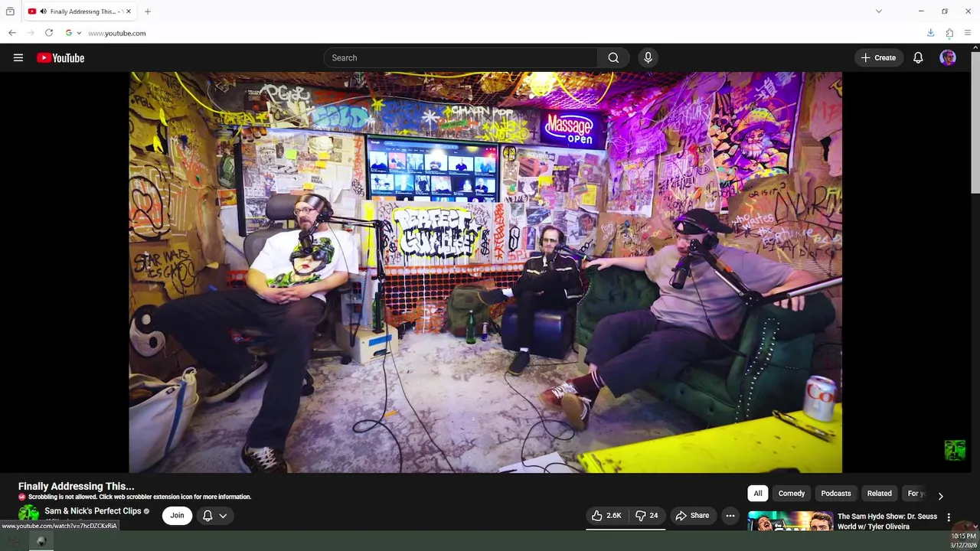
Task: Open the tab overview box icon
Action: (x=10, y=11)
